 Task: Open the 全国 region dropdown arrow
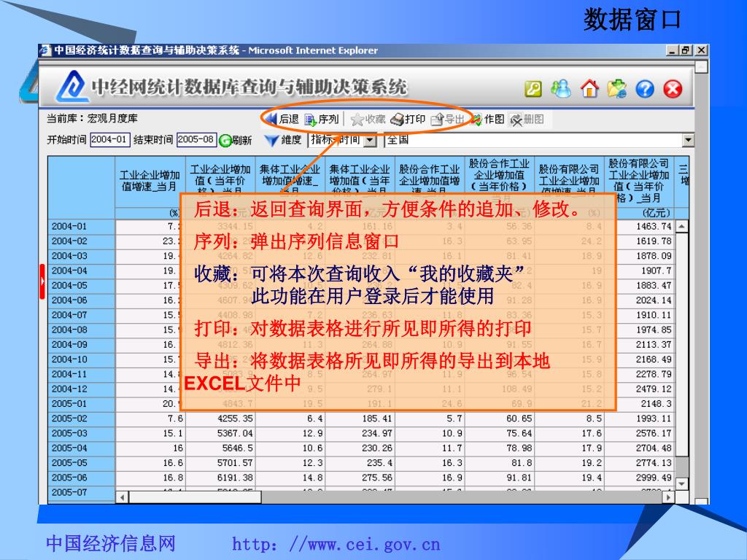pyautogui.click(x=688, y=141)
